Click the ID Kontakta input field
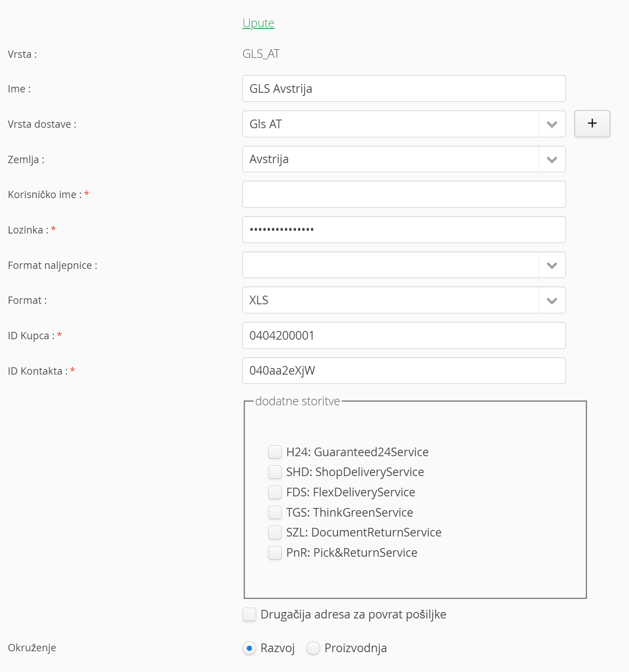Viewport: 629px width, 672px height. 404,370
